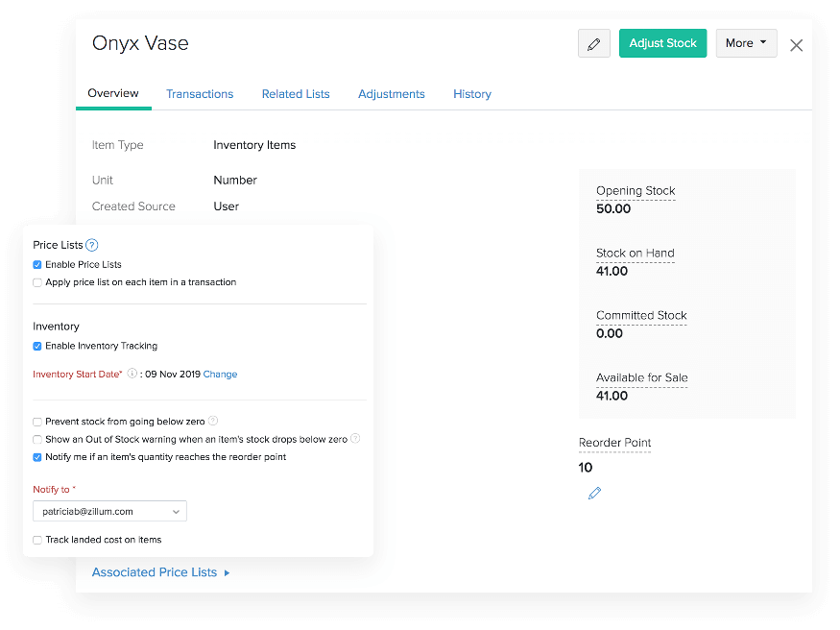Open the Notify to email dropdown
840x630 pixels.
point(176,511)
